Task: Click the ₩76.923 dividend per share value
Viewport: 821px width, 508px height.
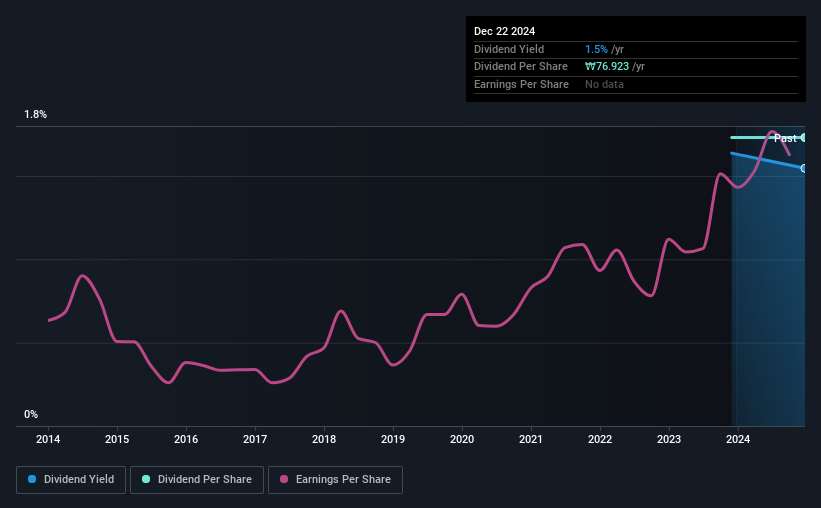Action: [x=607, y=67]
